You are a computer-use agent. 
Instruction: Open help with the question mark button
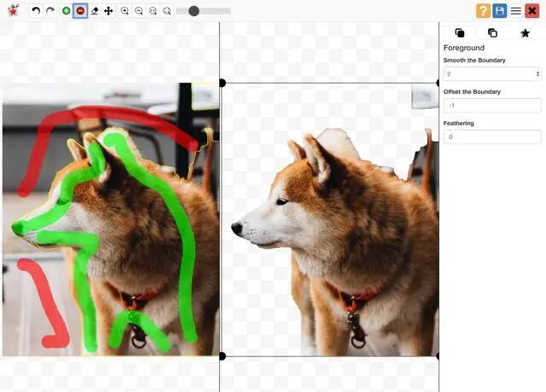coord(483,11)
